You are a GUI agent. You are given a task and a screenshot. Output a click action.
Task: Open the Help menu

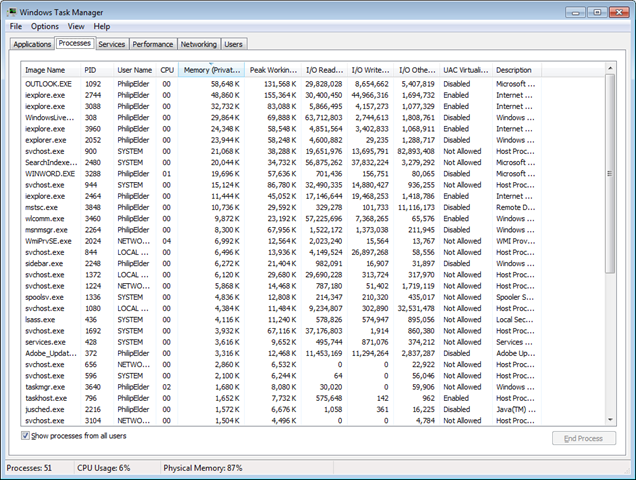101,26
